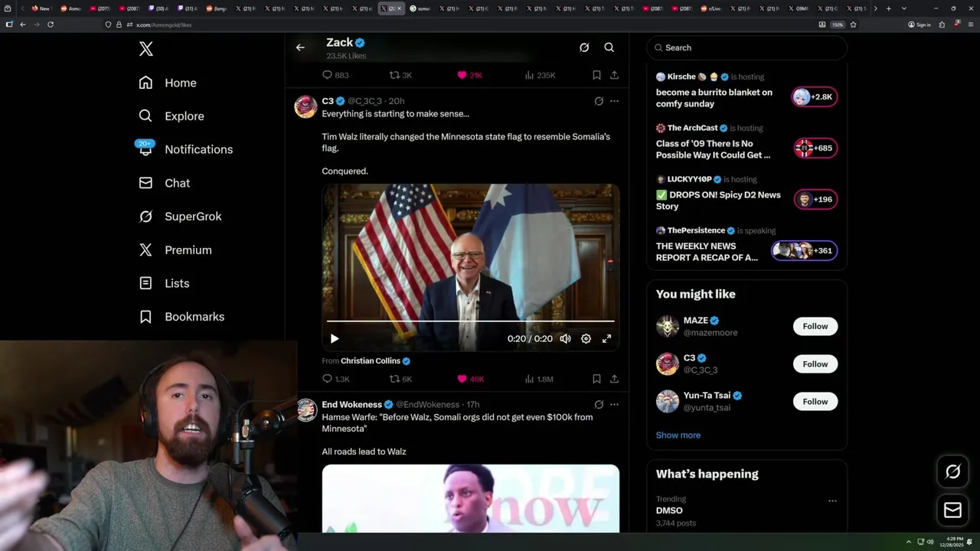Open more options on End Wokeness post

coord(614,404)
